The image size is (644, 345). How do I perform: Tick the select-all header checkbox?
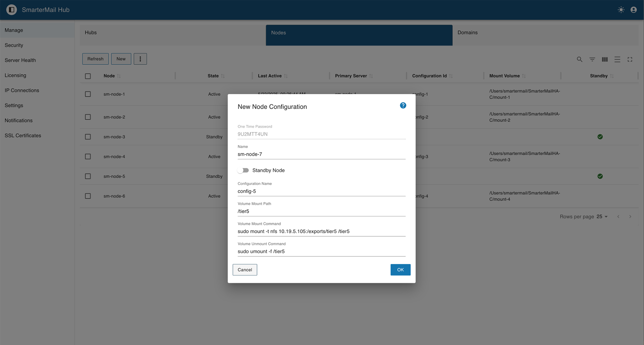pyautogui.click(x=88, y=76)
